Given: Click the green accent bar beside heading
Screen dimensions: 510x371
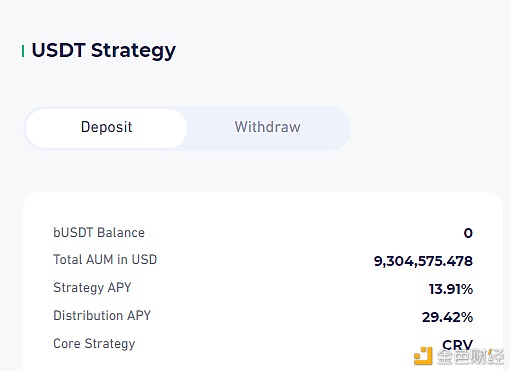Looking at the screenshot, I should coord(23,51).
